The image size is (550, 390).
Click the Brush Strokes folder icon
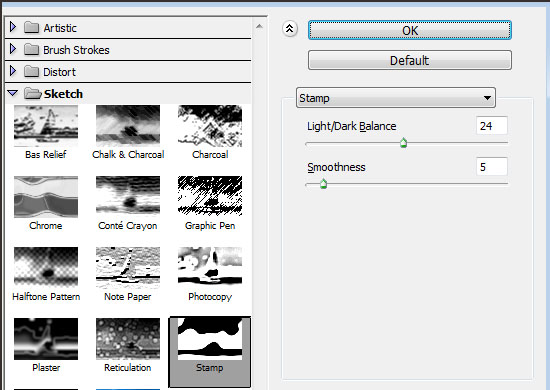[x=32, y=49]
